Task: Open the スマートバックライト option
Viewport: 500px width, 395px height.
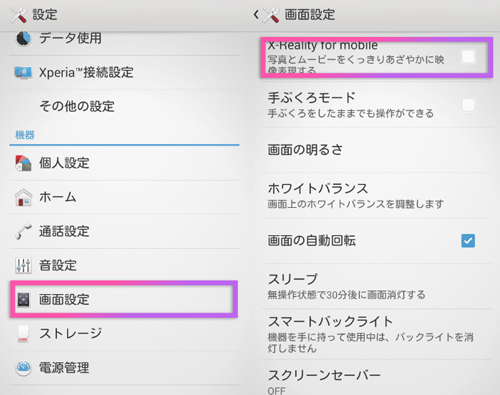Action: pos(377,334)
